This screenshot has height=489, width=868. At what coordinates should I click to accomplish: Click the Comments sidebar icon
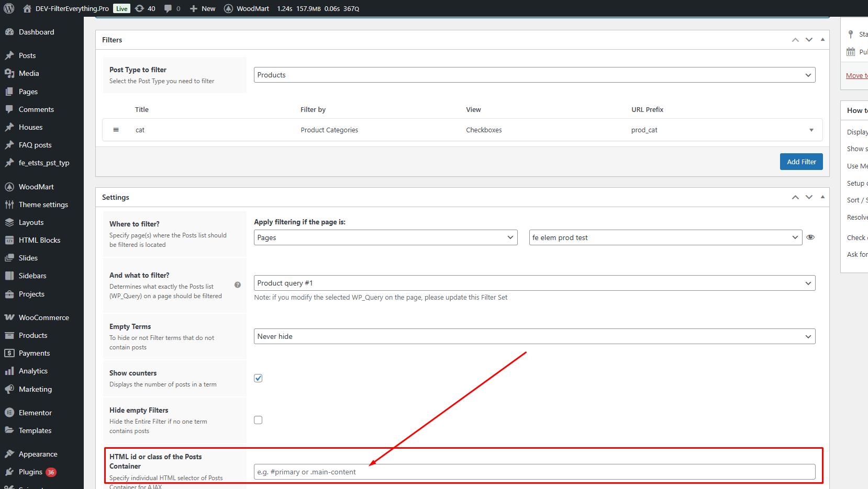(9, 109)
